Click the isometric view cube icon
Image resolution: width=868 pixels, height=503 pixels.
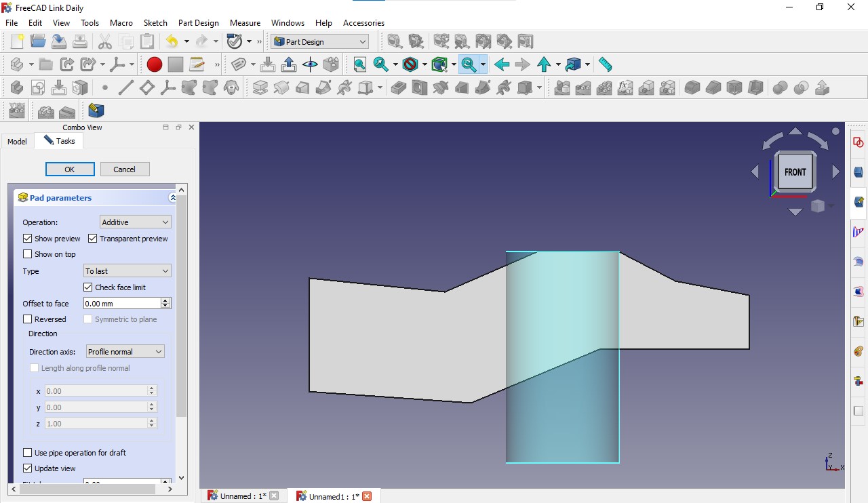573,64
